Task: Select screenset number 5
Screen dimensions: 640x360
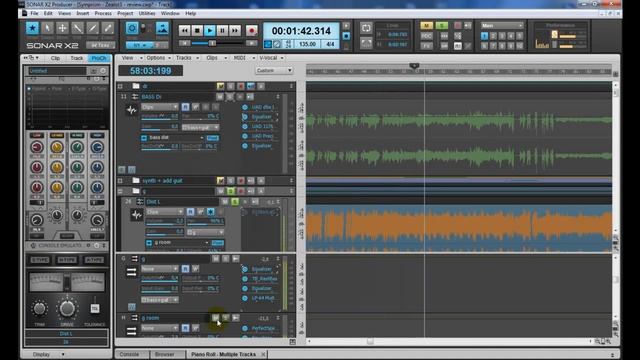Action: point(520,36)
